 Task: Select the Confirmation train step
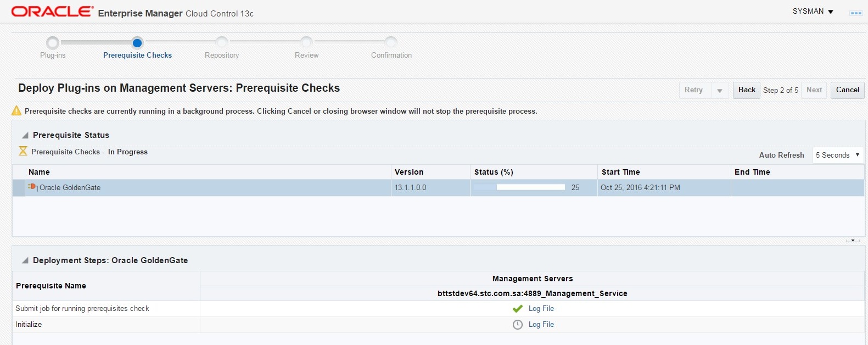[391, 48]
